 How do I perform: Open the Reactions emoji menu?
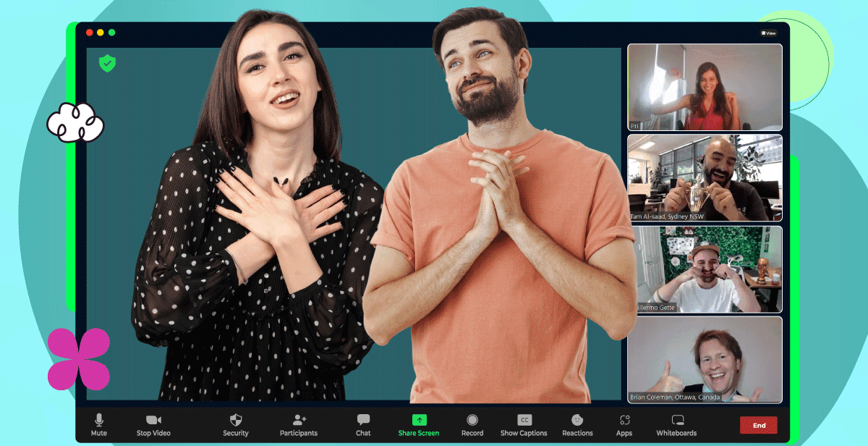click(x=577, y=425)
